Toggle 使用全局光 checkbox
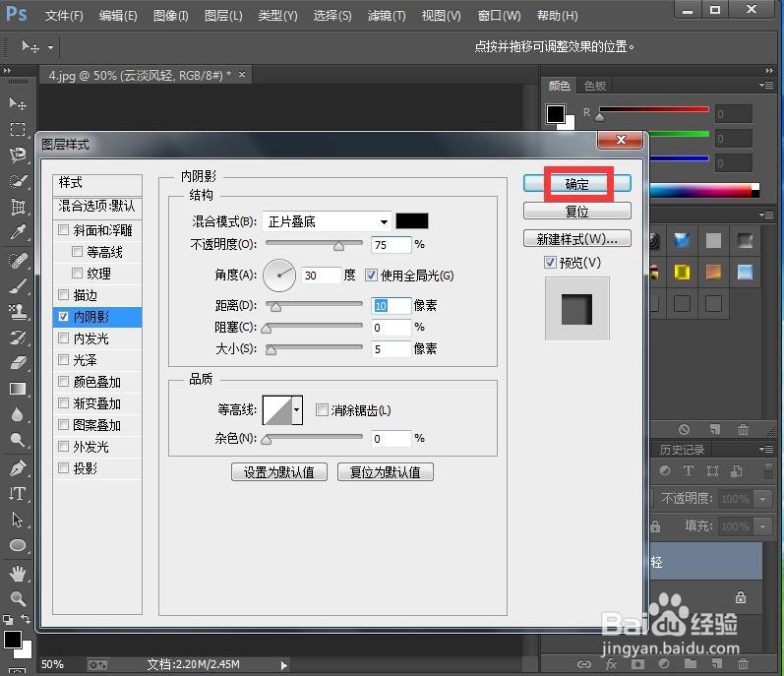This screenshot has height=676, width=784. 371,275
